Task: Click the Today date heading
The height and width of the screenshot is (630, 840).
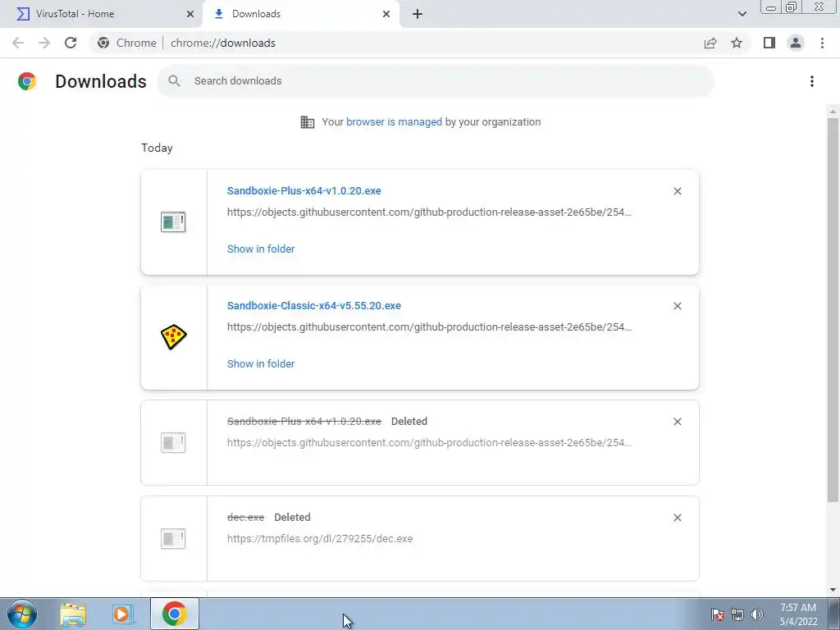Action: point(157,148)
